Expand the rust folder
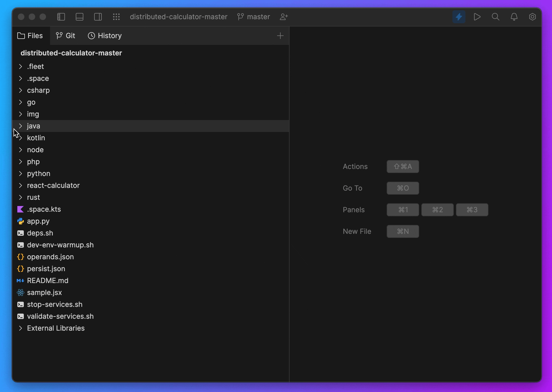 click(20, 197)
